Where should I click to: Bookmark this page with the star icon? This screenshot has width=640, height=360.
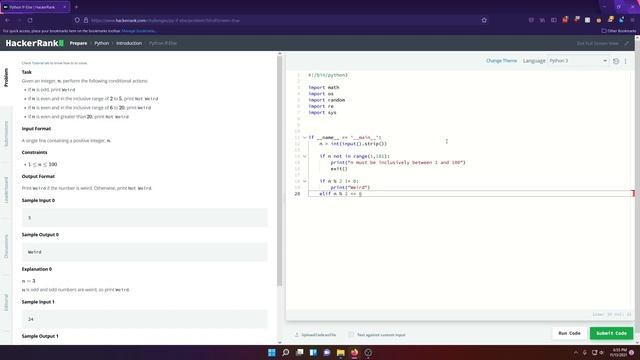coord(484,20)
